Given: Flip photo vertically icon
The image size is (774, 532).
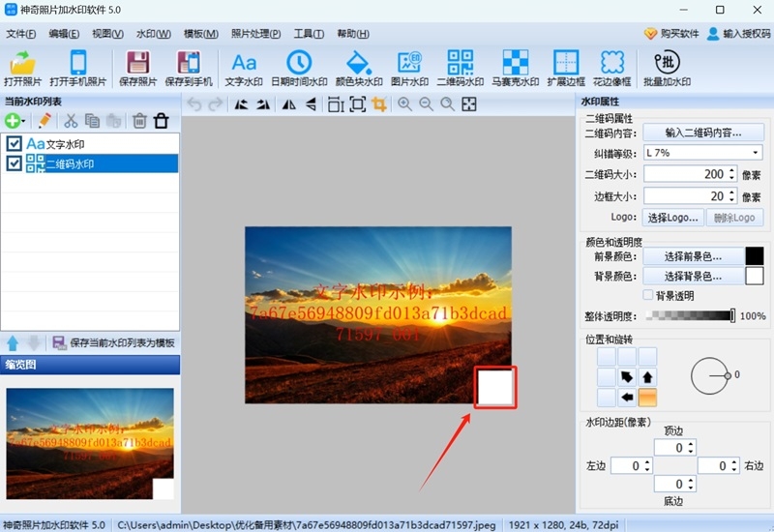Looking at the screenshot, I should coord(311,104).
